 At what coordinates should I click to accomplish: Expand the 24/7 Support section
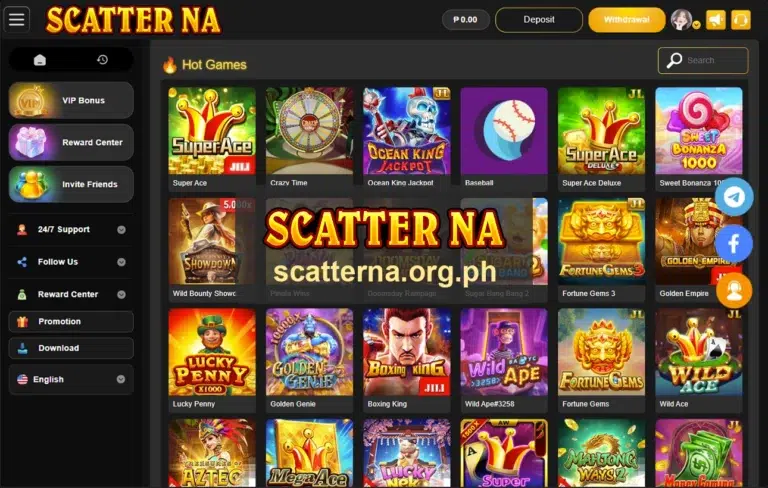(71, 229)
